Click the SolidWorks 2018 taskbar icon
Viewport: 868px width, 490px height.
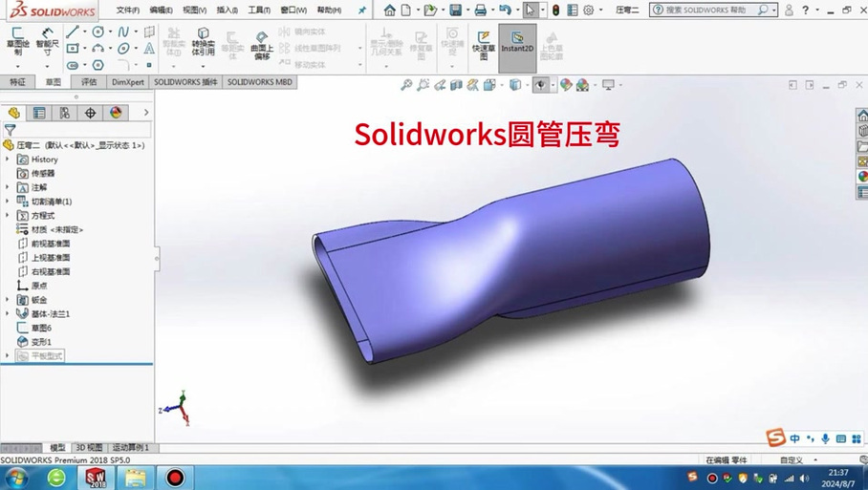click(96, 478)
